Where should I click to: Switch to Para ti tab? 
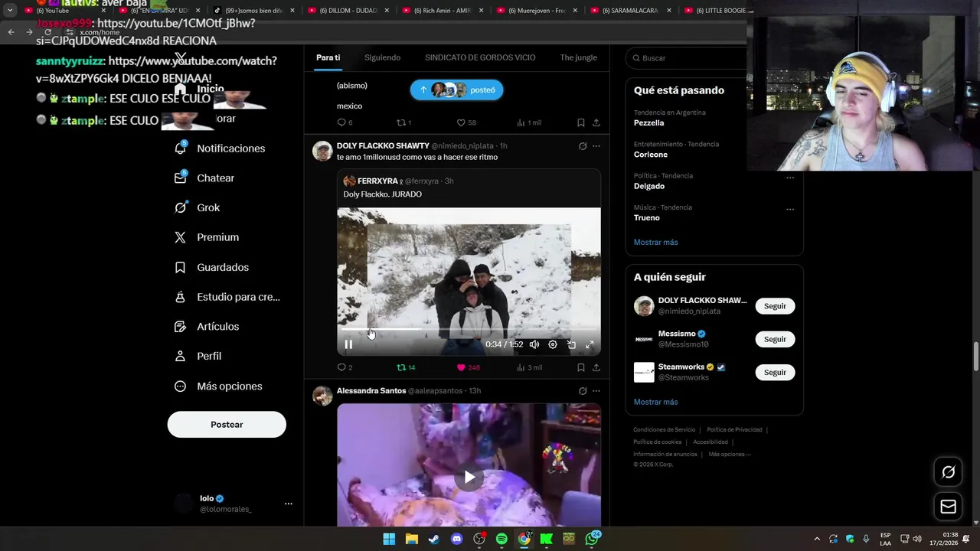pyautogui.click(x=328, y=57)
